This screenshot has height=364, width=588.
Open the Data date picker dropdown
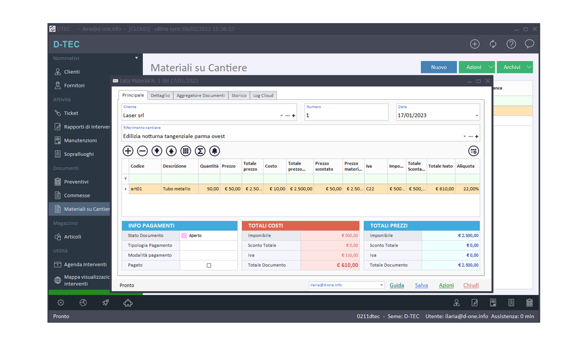point(476,115)
